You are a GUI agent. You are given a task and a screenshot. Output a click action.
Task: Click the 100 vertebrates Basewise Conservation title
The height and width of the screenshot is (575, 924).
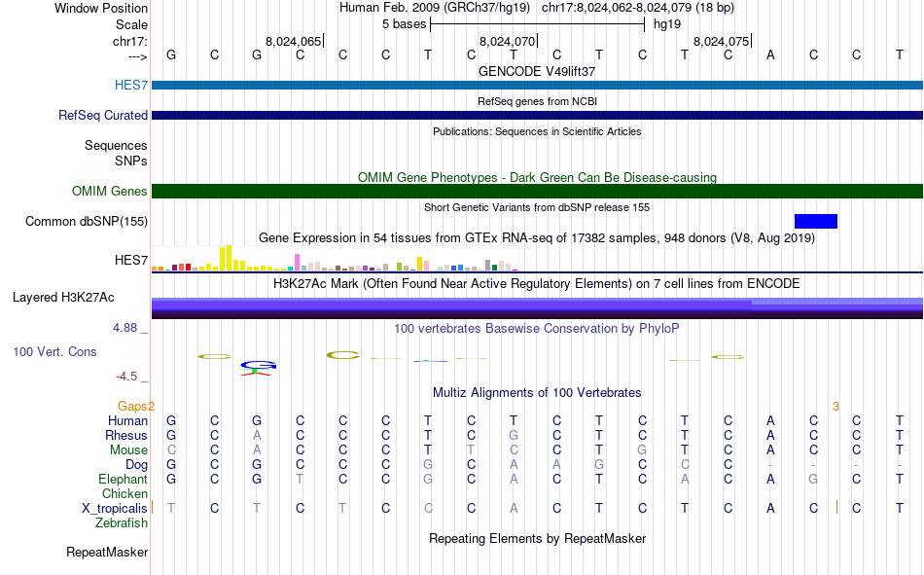tap(537, 329)
